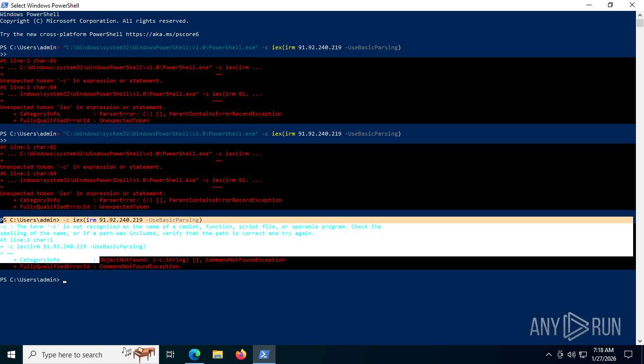Click the 'CommandNotFoundException' FullyQualifiedErrorId text
This screenshot has height=364, width=644.
139,266
